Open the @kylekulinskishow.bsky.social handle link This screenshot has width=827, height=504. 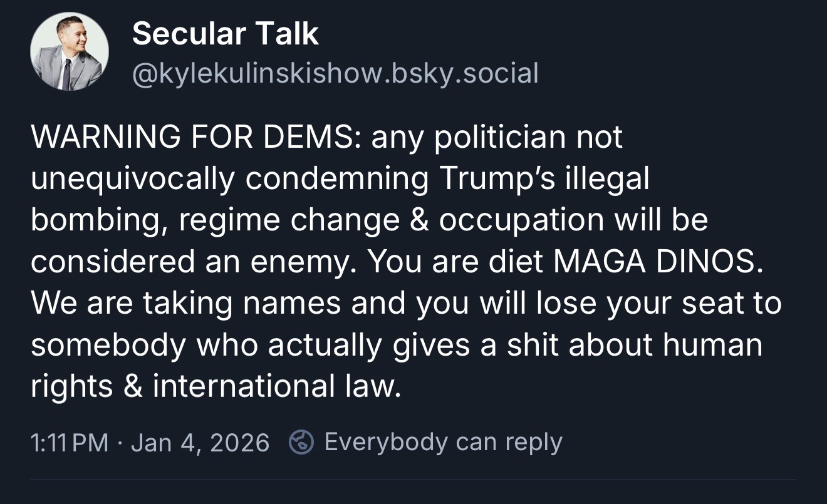coord(335,74)
